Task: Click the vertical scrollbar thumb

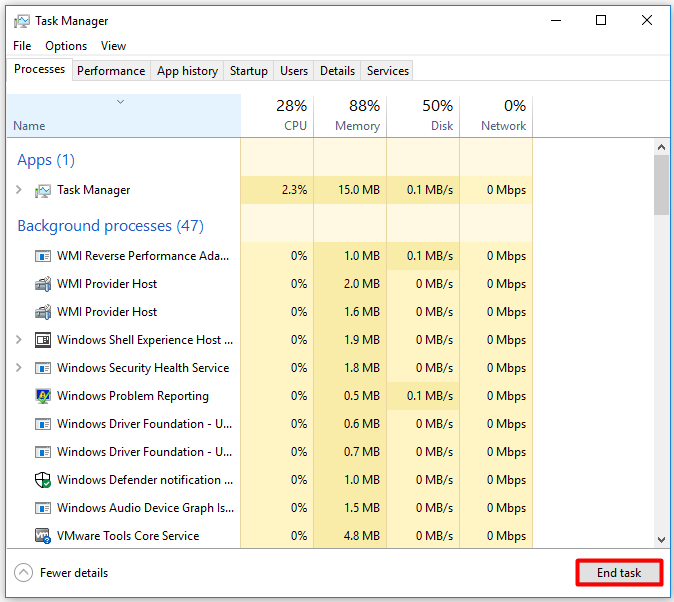Action: pyautogui.click(x=661, y=185)
